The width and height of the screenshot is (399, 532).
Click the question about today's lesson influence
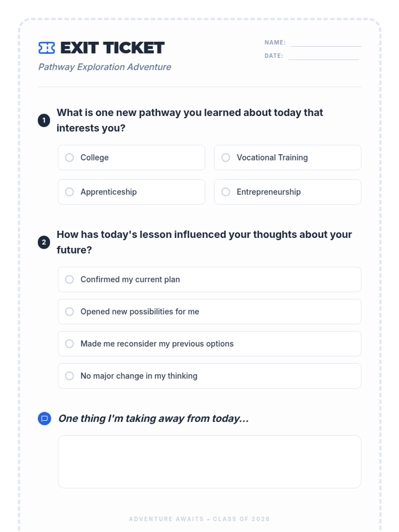pos(204,242)
